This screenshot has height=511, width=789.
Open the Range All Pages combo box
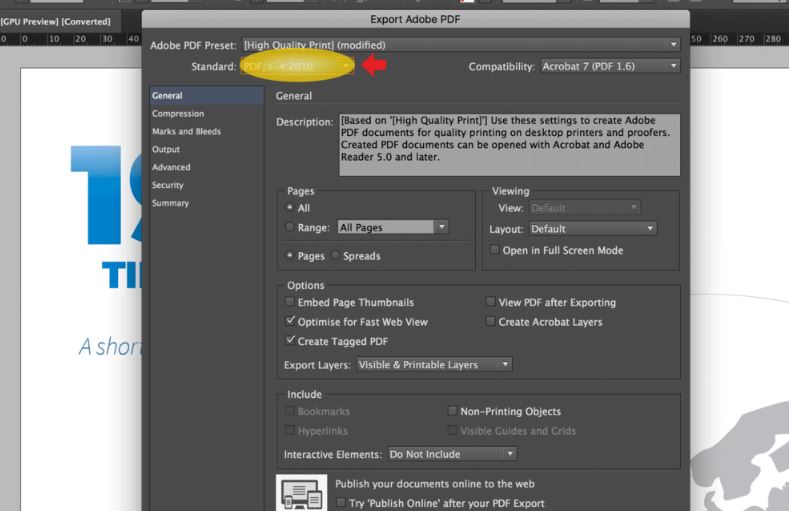(x=392, y=227)
